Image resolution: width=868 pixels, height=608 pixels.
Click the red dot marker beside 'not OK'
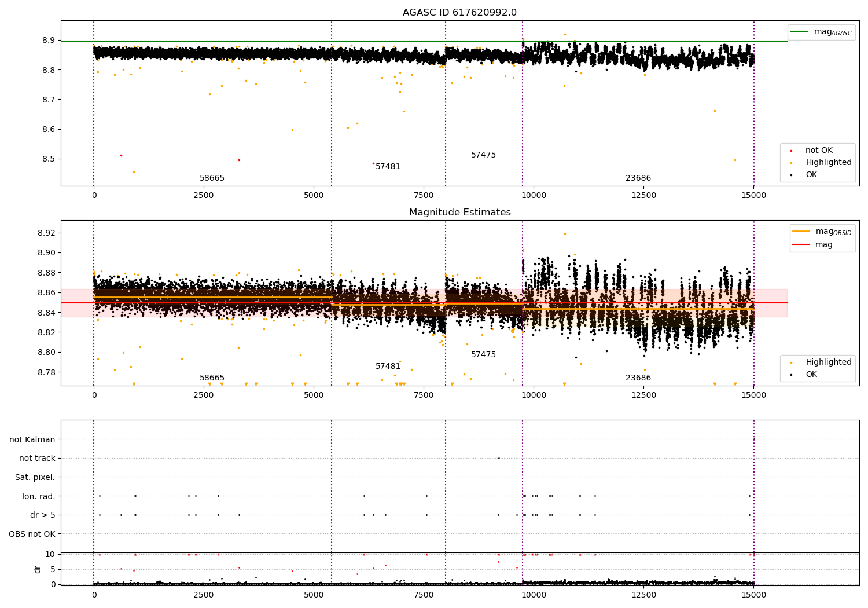pos(791,151)
